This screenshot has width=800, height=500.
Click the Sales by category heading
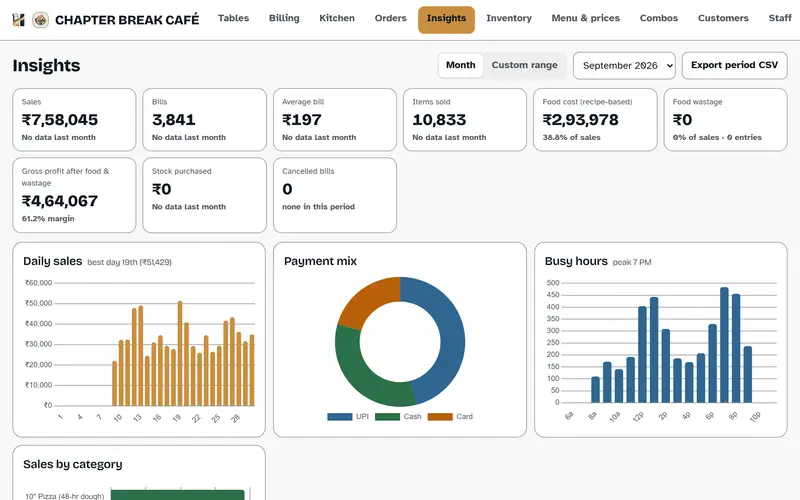tap(73, 464)
